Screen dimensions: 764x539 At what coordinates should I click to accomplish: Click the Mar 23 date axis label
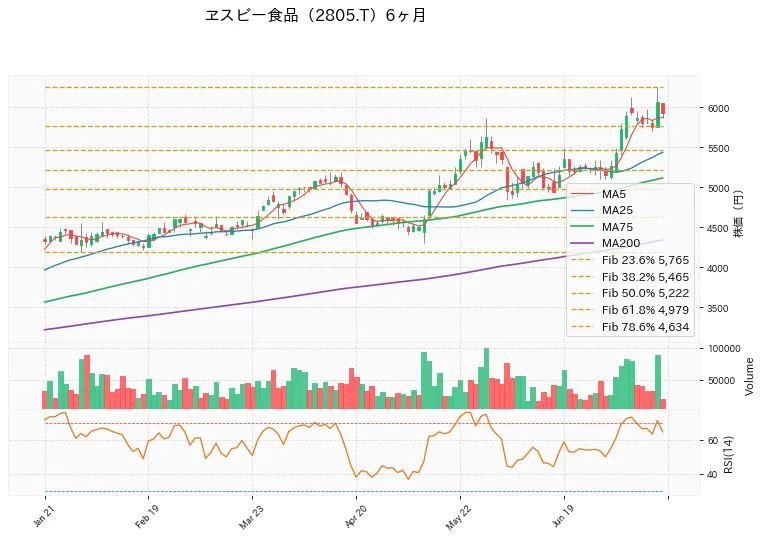[250, 517]
